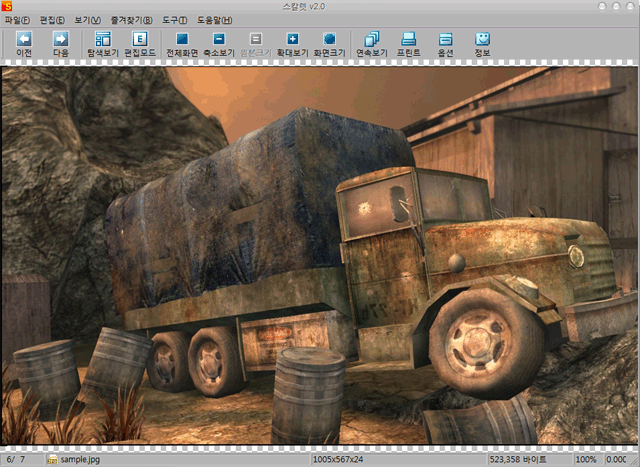This screenshot has height=467, width=640.
Task: Go to the next image (다음)
Action: pos(60,44)
